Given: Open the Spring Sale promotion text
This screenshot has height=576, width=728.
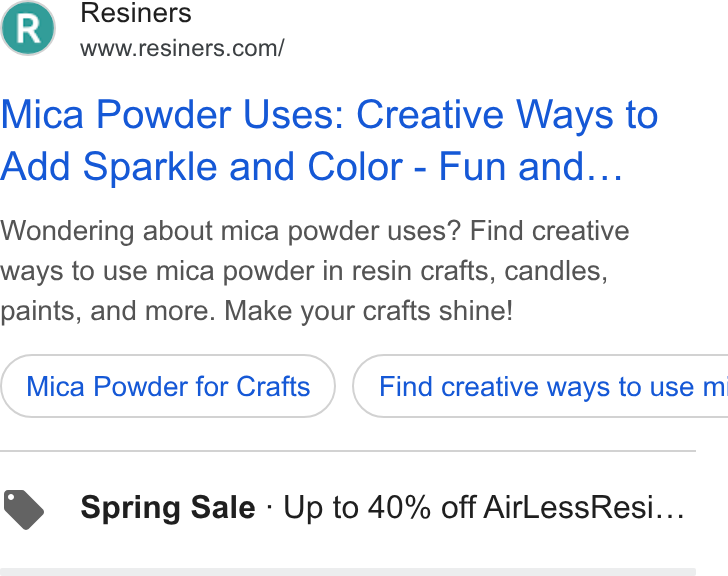Looking at the screenshot, I should (382, 507).
